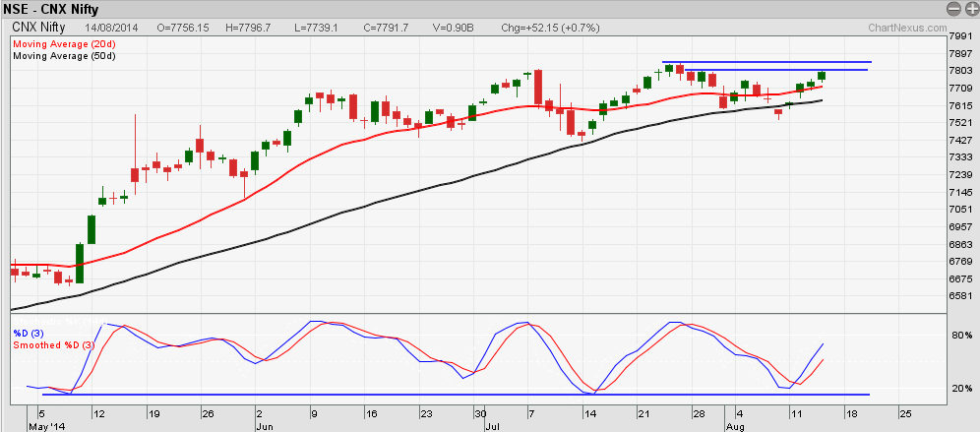Click the 7991 price axis label
Screen dimensions: 980x432
pyautogui.click(x=960, y=36)
